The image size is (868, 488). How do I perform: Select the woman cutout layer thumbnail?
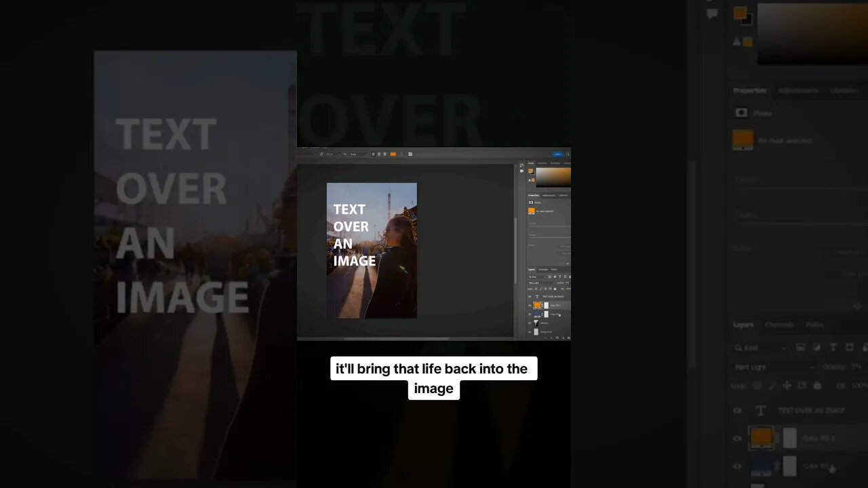pos(536,323)
